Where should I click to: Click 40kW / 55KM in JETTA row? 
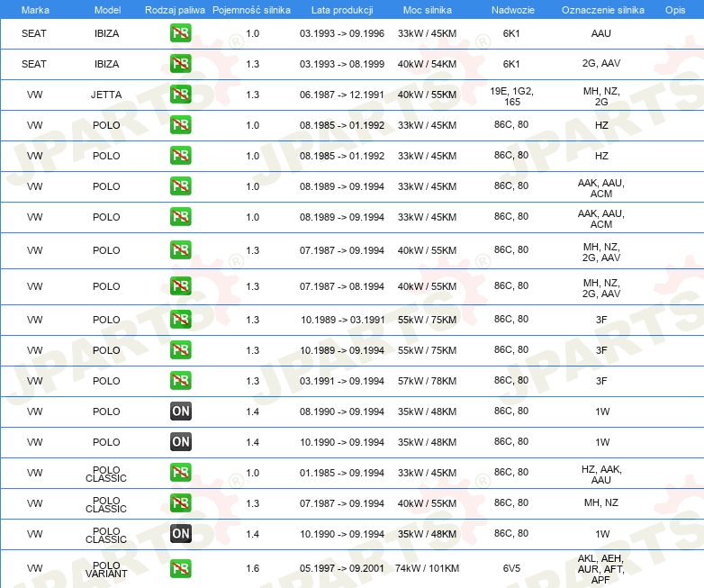[x=427, y=95]
